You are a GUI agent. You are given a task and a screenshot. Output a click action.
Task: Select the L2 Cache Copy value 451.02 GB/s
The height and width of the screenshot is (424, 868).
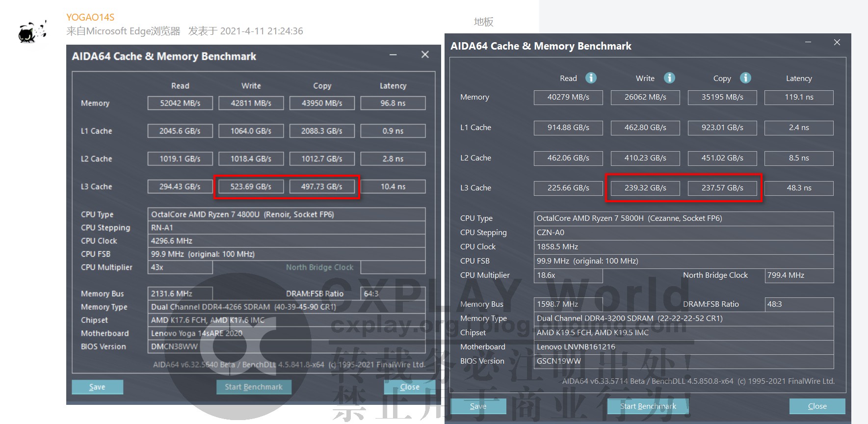pyautogui.click(x=722, y=158)
